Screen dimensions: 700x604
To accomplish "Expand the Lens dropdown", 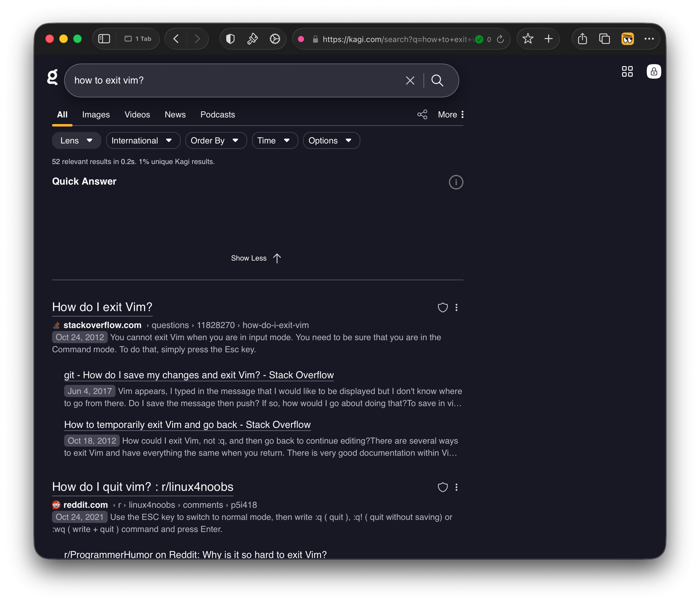I will tap(76, 141).
